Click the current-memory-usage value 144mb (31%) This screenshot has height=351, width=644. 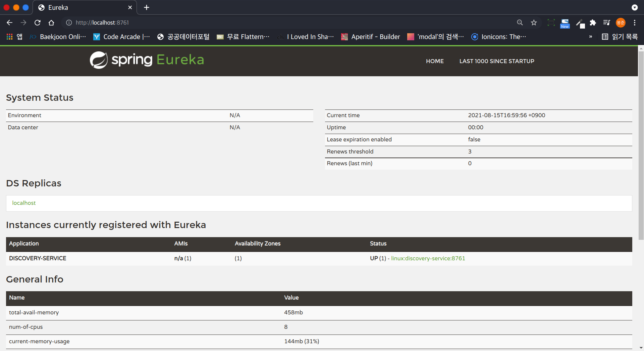[302, 341]
